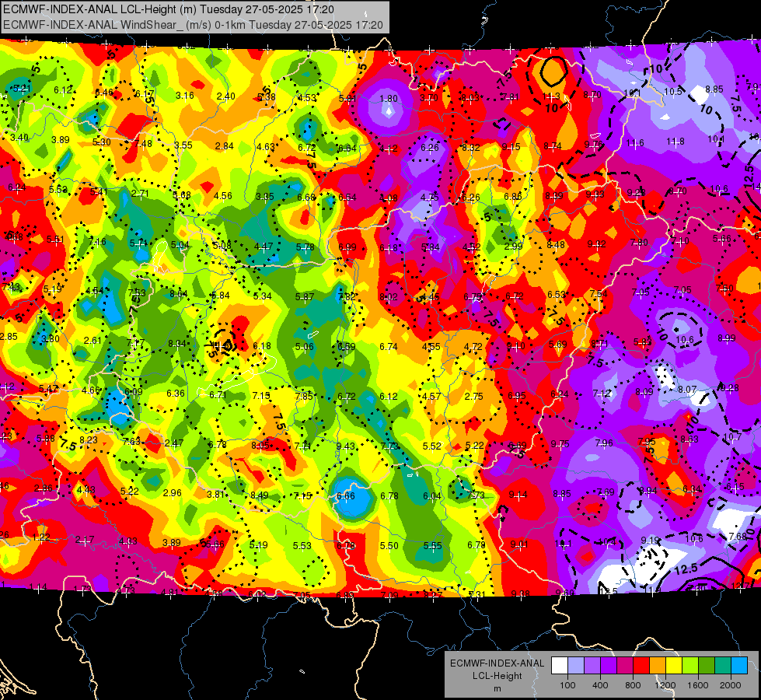Click the shear value 7.85
The height and width of the screenshot is (700, 761).
(x=304, y=396)
